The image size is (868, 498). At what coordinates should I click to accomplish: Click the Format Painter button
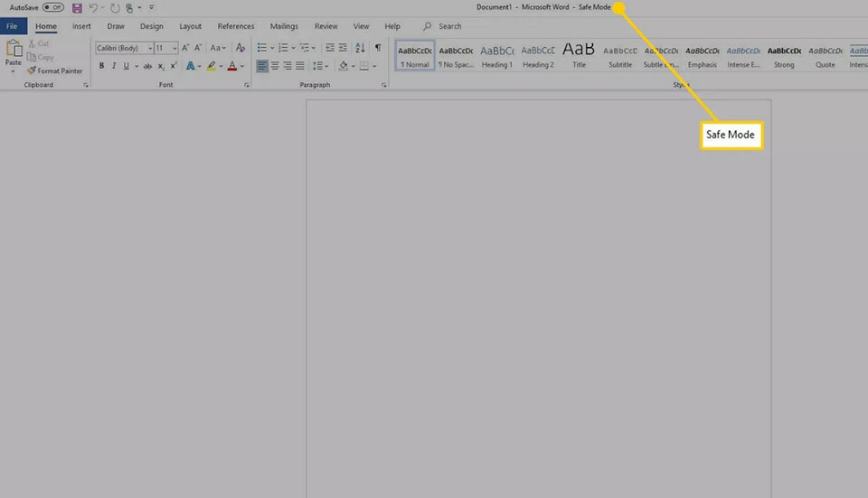coord(55,70)
